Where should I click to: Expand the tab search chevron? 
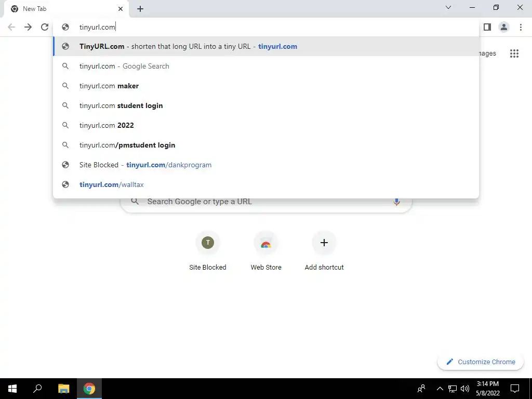(448, 7)
